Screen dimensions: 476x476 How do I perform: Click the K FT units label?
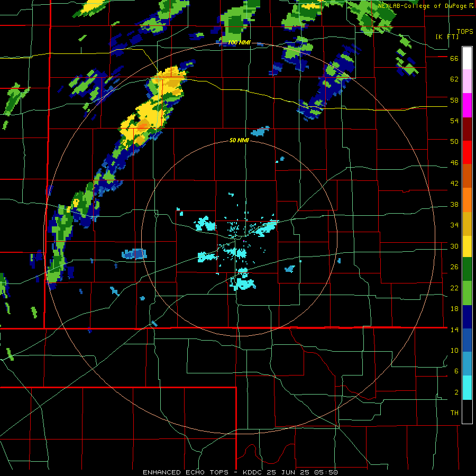(x=447, y=36)
